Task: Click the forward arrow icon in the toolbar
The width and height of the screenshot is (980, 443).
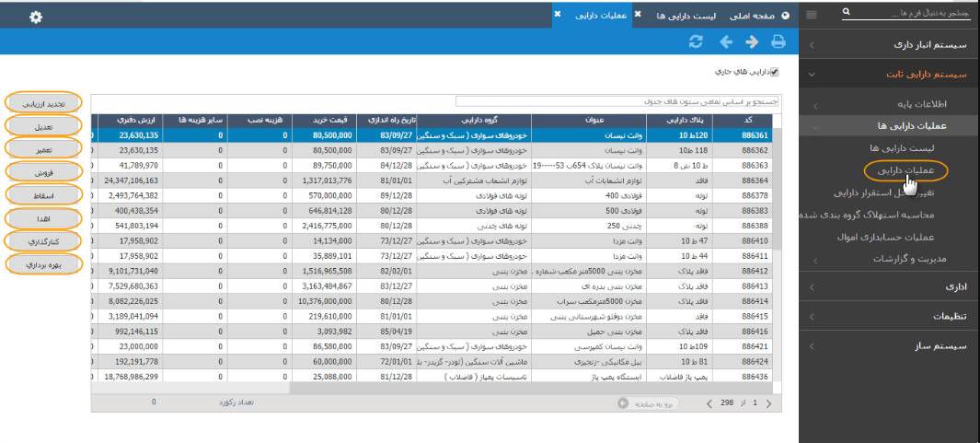Action: [x=752, y=41]
